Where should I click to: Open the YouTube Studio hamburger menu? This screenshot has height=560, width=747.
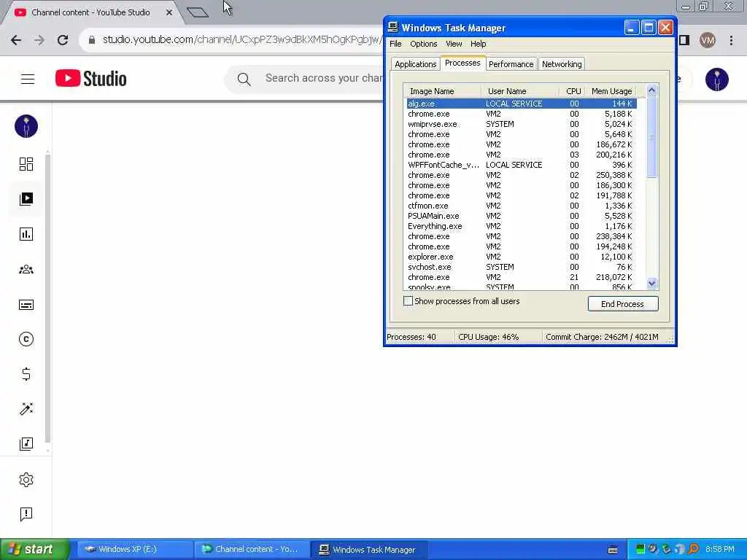(28, 79)
